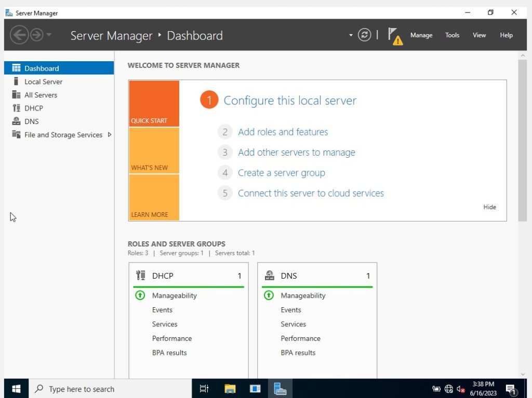The height and width of the screenshot is (398, 532).
Task: Open the Server Manager taskbar icon
Action: point(280,388)
